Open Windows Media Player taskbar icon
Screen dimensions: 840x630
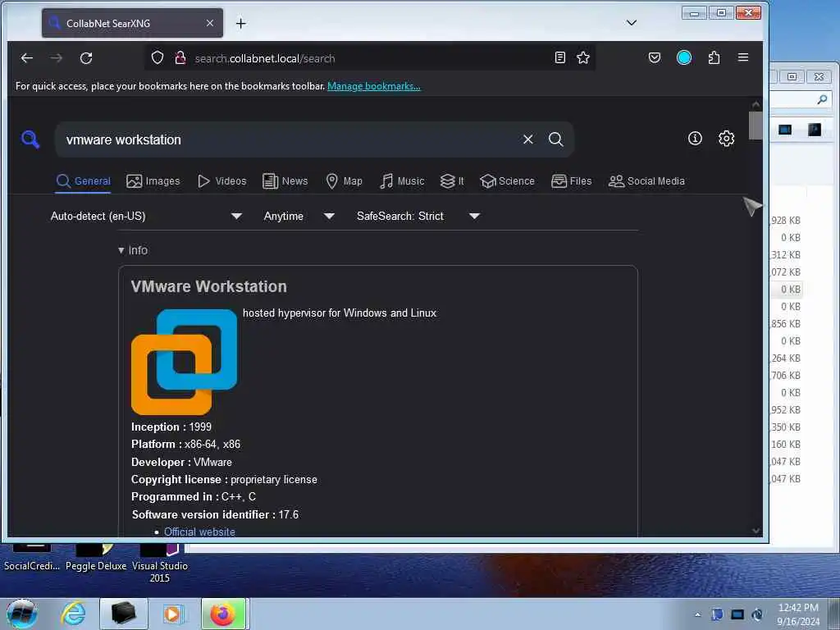point(172,614)
